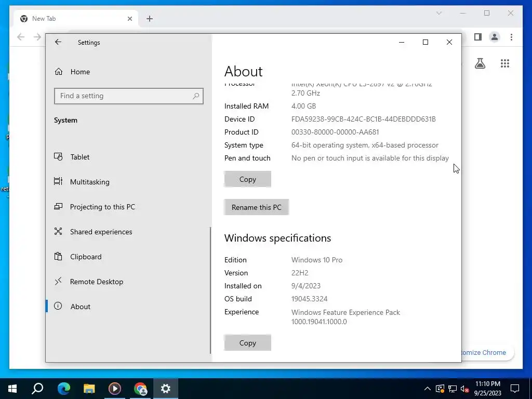Launch Microsoft Edge from taskbar
532x399 pixels.
[x=63, y=389]
